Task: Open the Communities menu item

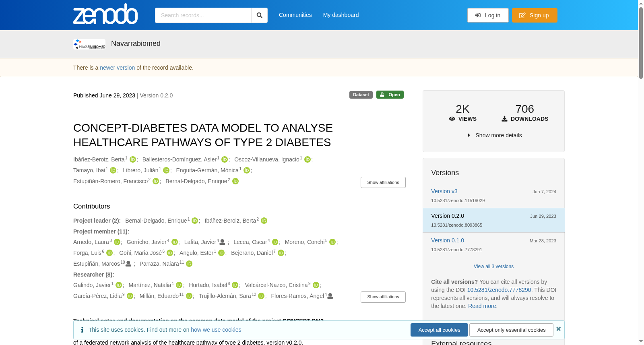Action: coord(295,15)
